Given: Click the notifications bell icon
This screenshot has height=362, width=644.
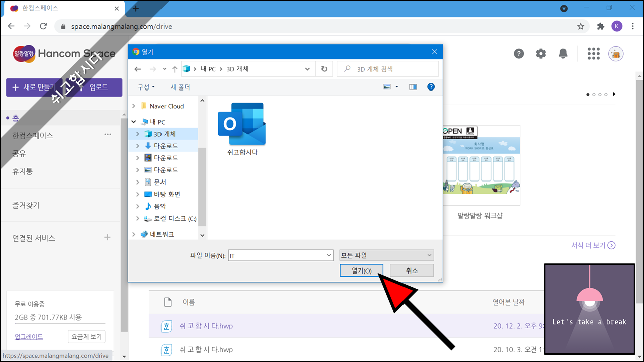Looking at the screenshot, I should (x=563, y=54).
